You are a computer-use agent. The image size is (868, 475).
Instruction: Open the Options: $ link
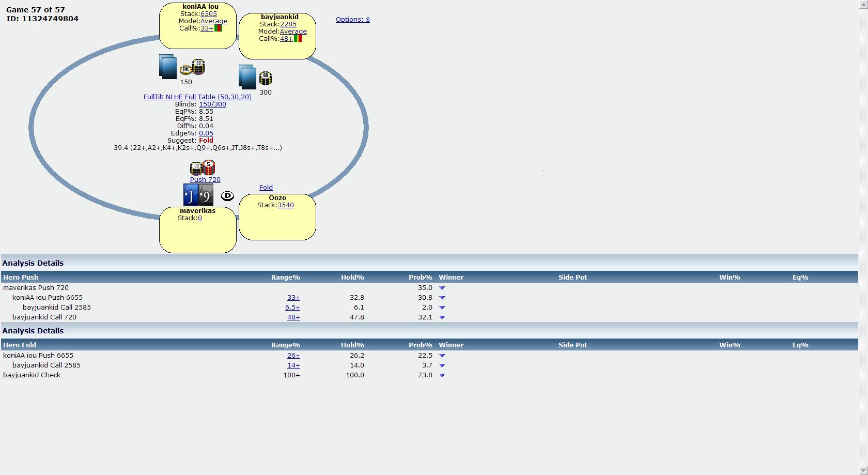pos(352,20)
